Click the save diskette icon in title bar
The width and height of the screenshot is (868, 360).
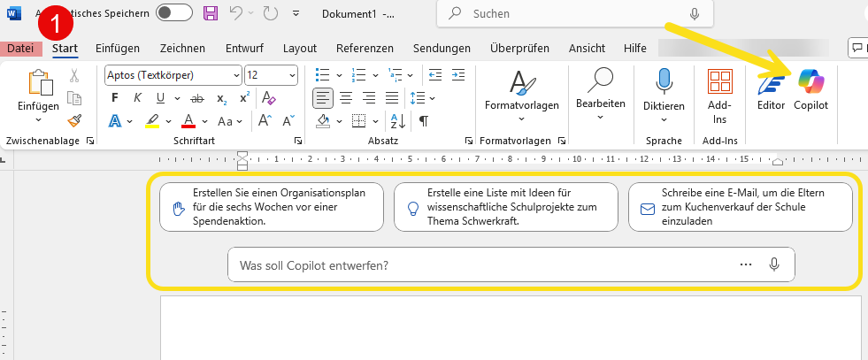point(210,13)
